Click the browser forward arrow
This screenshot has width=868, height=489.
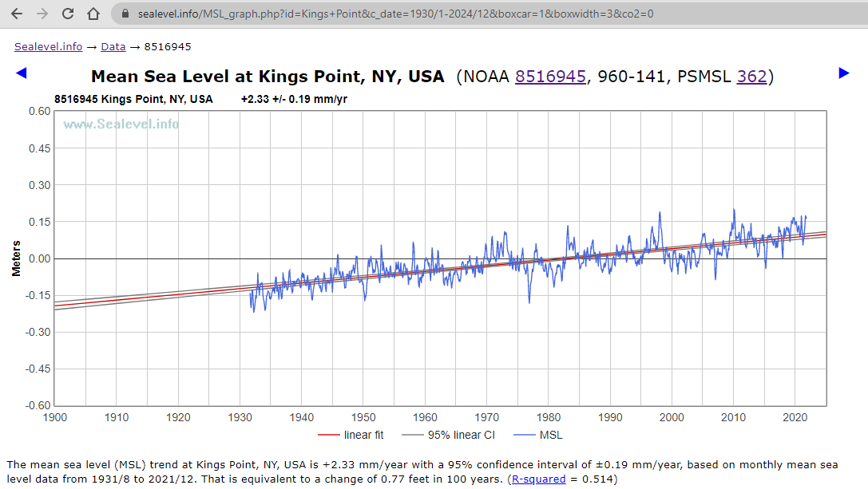pos(42,14)
